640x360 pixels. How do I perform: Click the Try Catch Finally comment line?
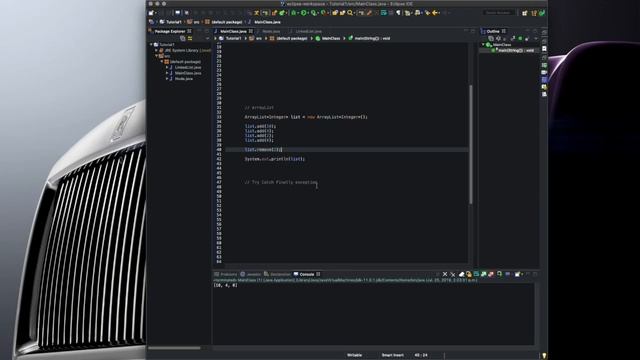pyautogui.click(x=281, y=182)
